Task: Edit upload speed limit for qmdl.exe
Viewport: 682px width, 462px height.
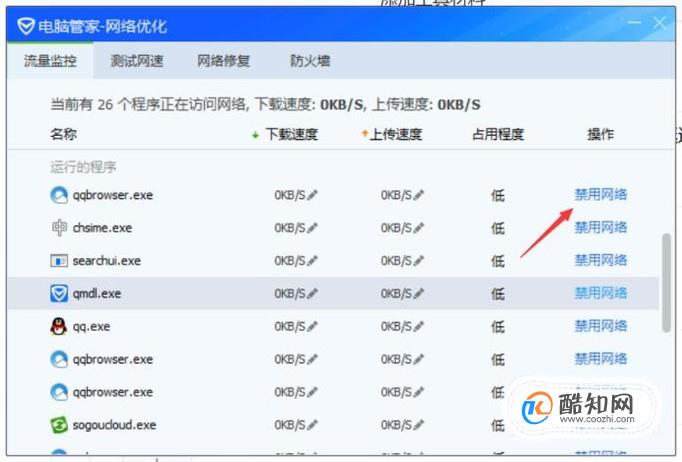Action: (418, 294)
